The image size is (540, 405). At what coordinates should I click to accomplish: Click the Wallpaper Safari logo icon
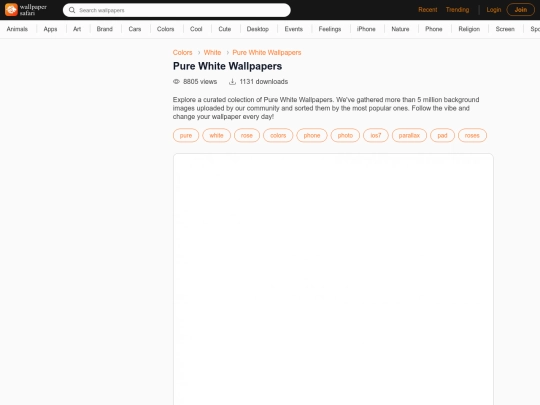11,10
